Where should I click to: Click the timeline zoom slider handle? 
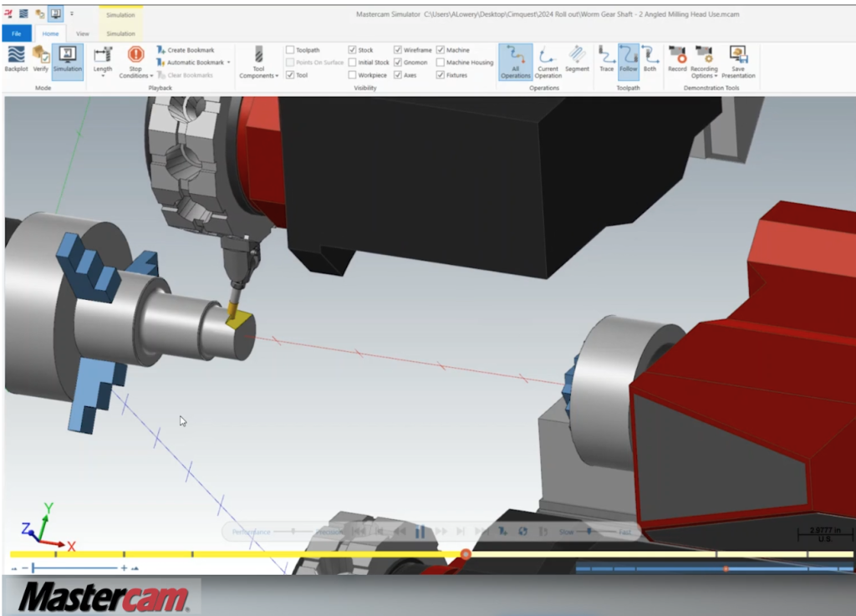pyautogui.click(x=33, y=568)
